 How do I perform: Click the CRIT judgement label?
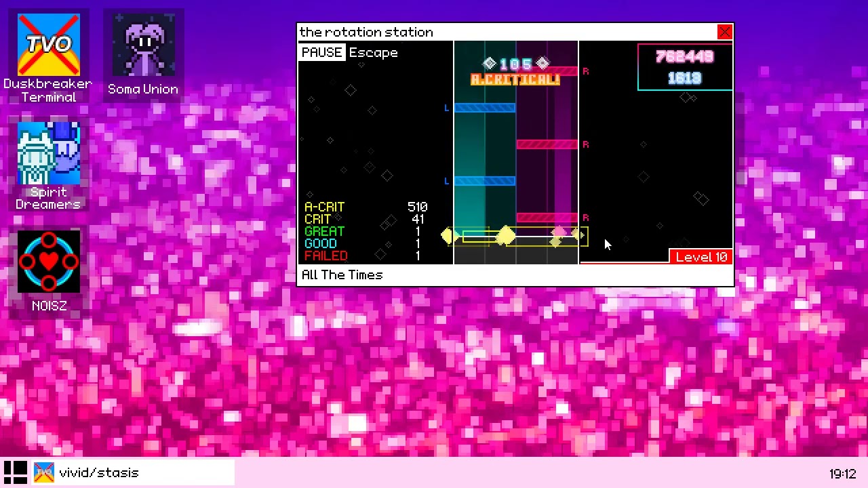pos(317,219)
